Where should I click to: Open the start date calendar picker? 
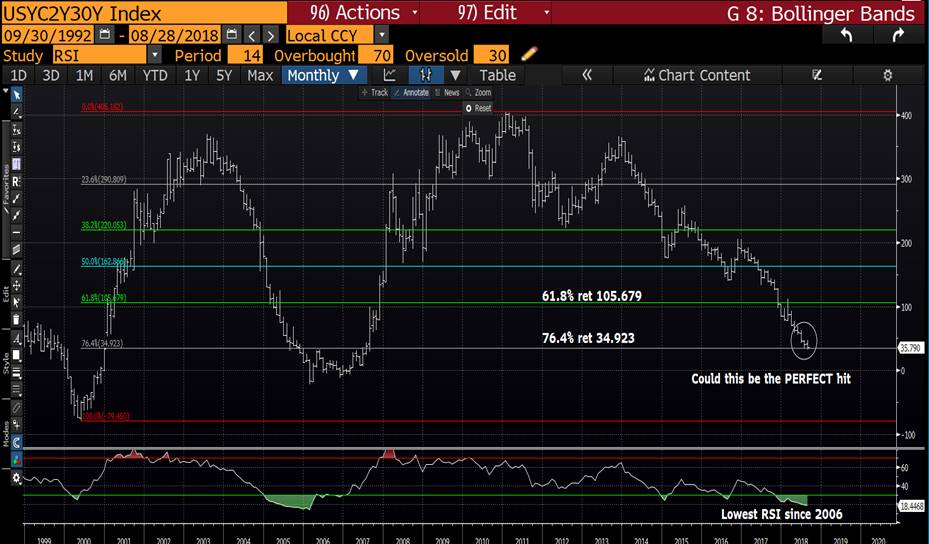[104, 34]
